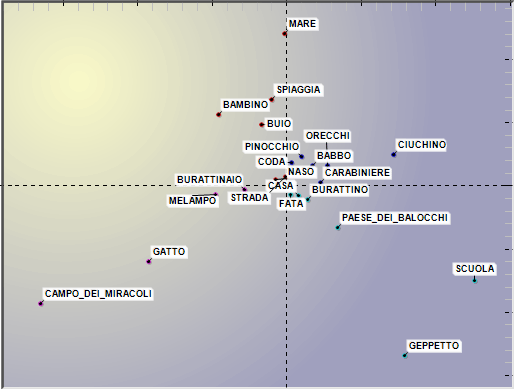This screenshot has height=389, width=514.
Task: Click the blue data point beside CIUCHINO
Action: point(394,155)
